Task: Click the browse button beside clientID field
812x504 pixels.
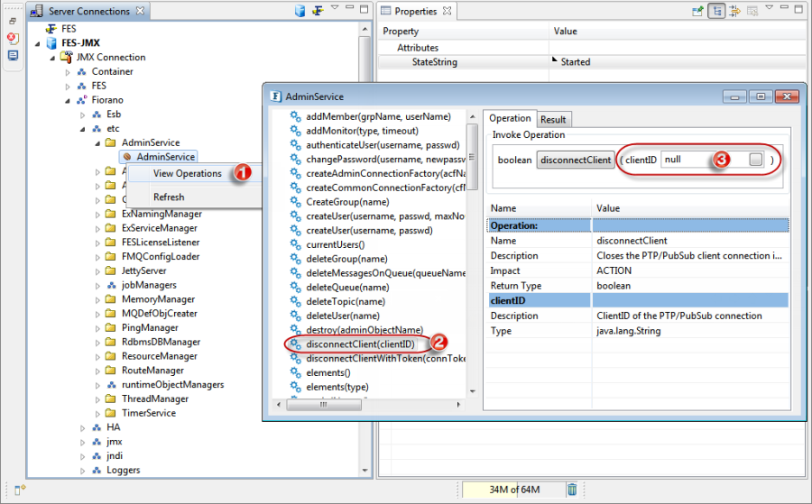Action: pyautogui.click(x=756, y=160)
